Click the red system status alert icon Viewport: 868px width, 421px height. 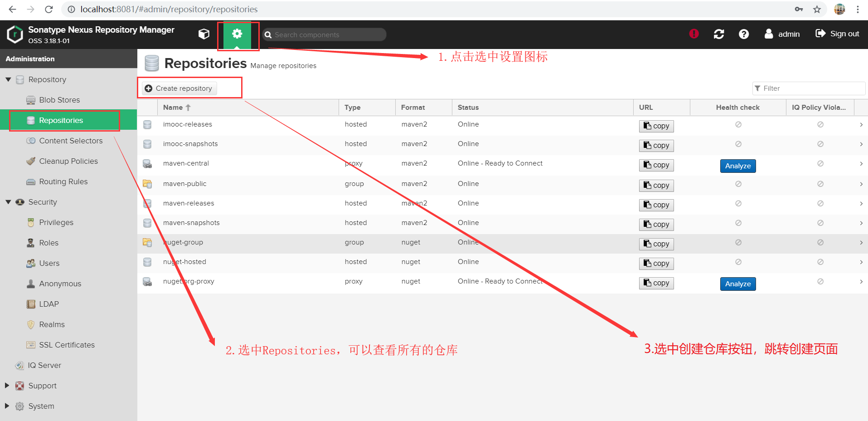(x=694, y=34)
